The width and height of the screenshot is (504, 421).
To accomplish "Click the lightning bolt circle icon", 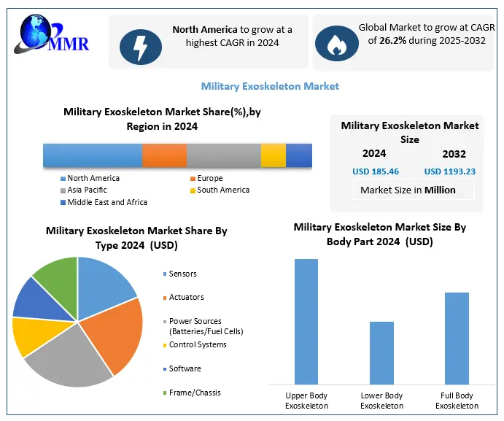I will pyautogui.click(x=141, y=44).
